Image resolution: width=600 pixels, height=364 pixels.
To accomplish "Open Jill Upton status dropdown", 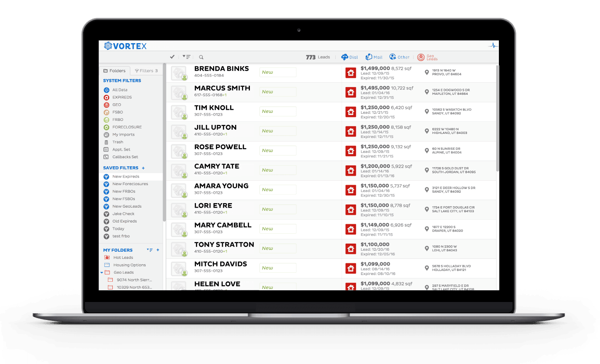I will [x=278, y=131].
